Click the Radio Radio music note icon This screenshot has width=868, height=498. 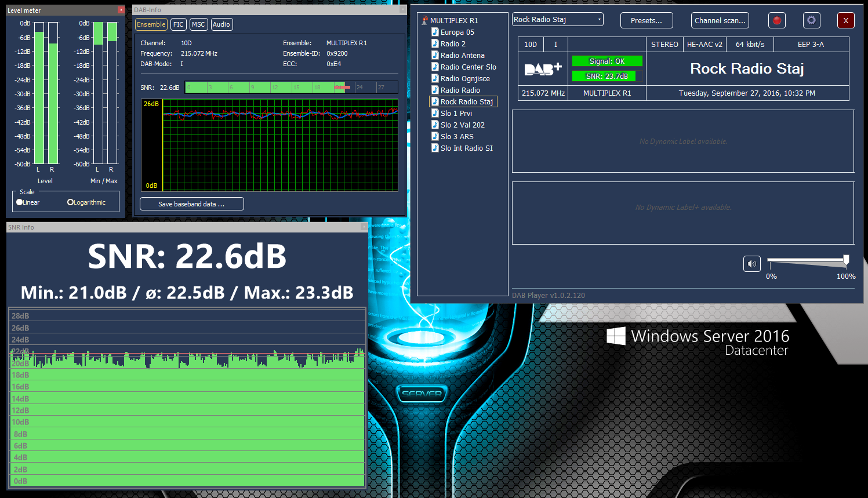(435, 90)
